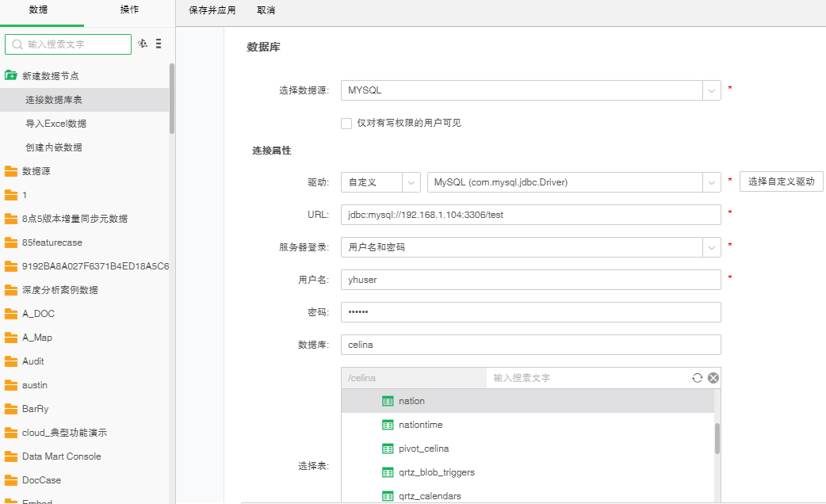Clear table search with the X icon
Viewport: 826px width, 504px height.
click(713, 378)
